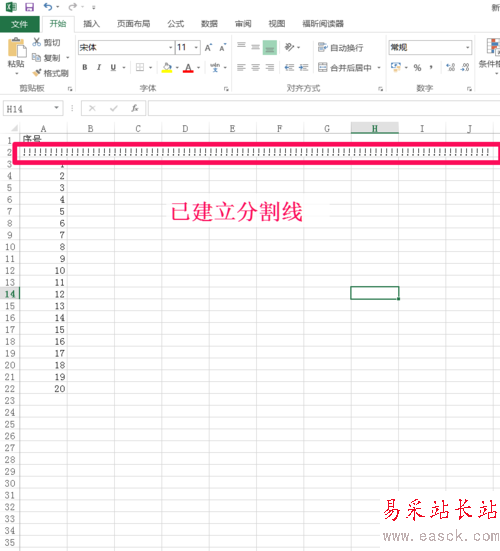
Task: Open the 数字 group dialog launcher
Action: coord(469,89)
